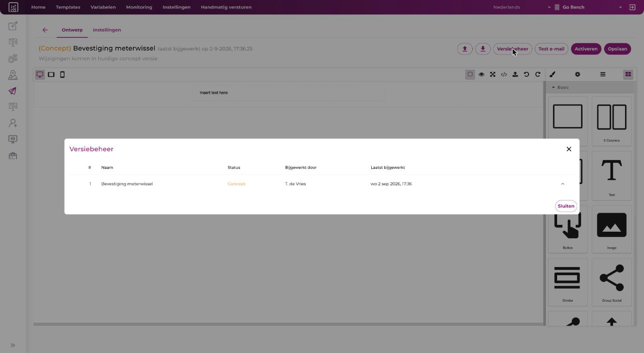Toggle preview eye icon

[x=481, y=74]
